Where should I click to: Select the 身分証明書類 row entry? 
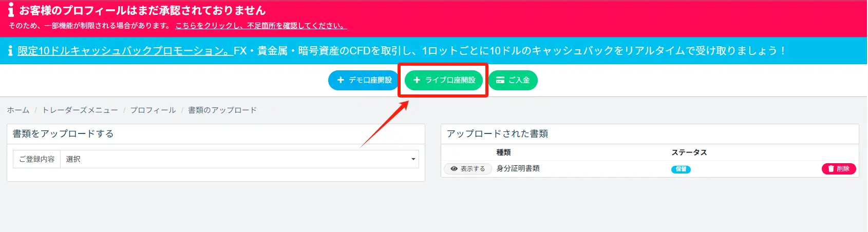click(518, 168)
